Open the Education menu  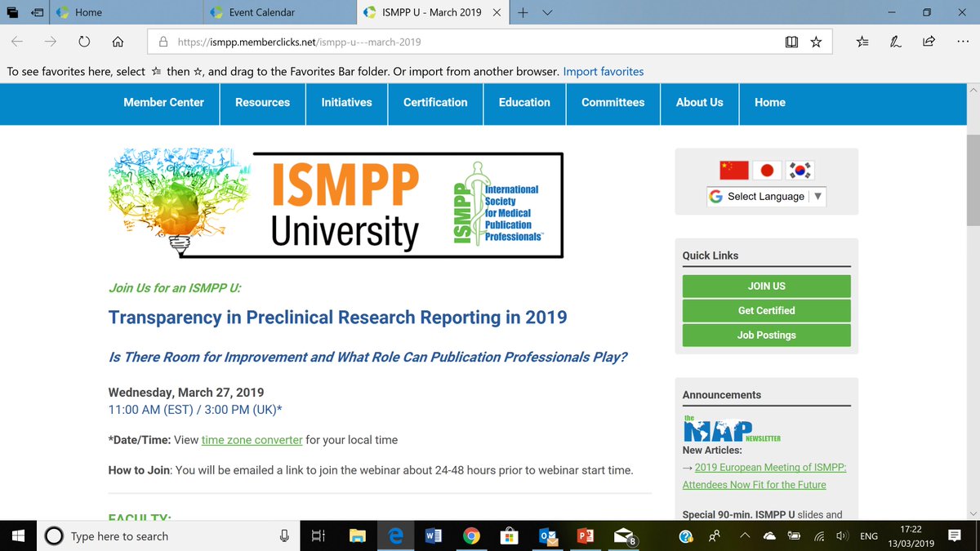click(x=524, y=102)
